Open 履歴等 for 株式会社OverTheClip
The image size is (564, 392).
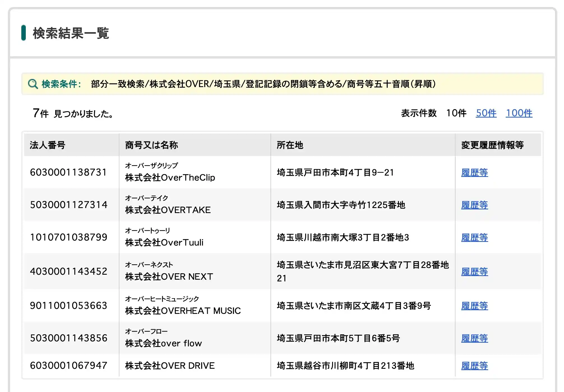click(x=474, y=172)
